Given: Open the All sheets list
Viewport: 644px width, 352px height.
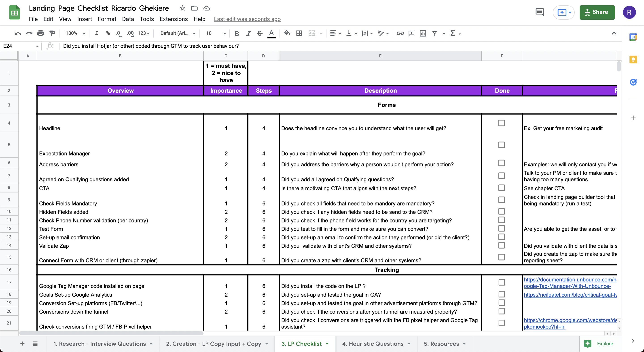Looking at the screenshot, I should click(35, 344).
